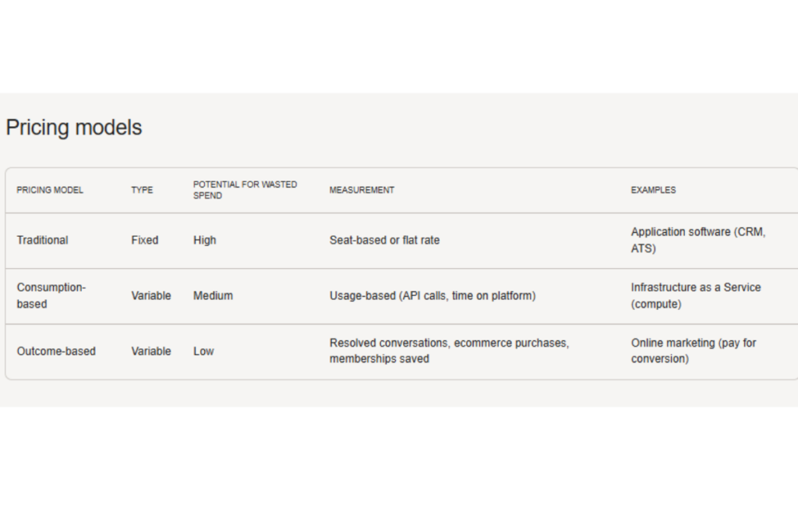The height and width of the screenshot is (532, 798).
Task: Click the Outcome-based row label
Action: (x=56, y=351)
